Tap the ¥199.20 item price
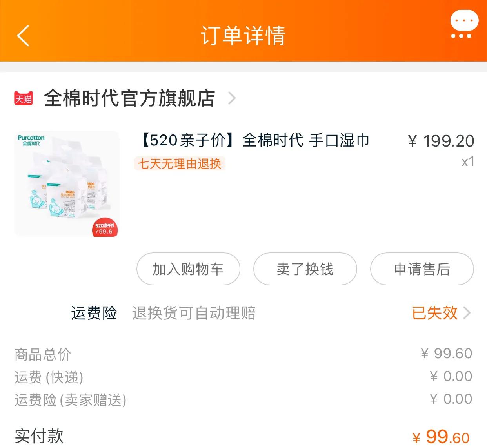Viewport: 487px width, 448px height. [x=441, y=141]
